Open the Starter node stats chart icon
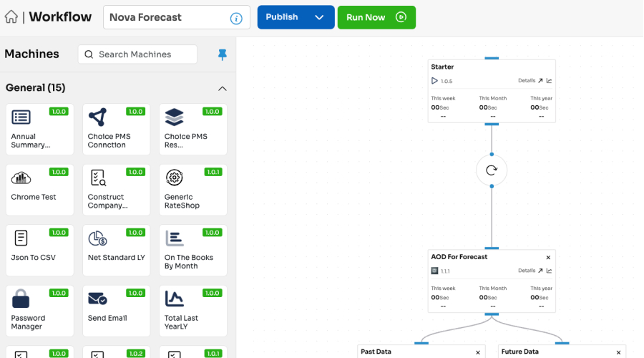Viewport: 644px width, 358px height. 549,81
